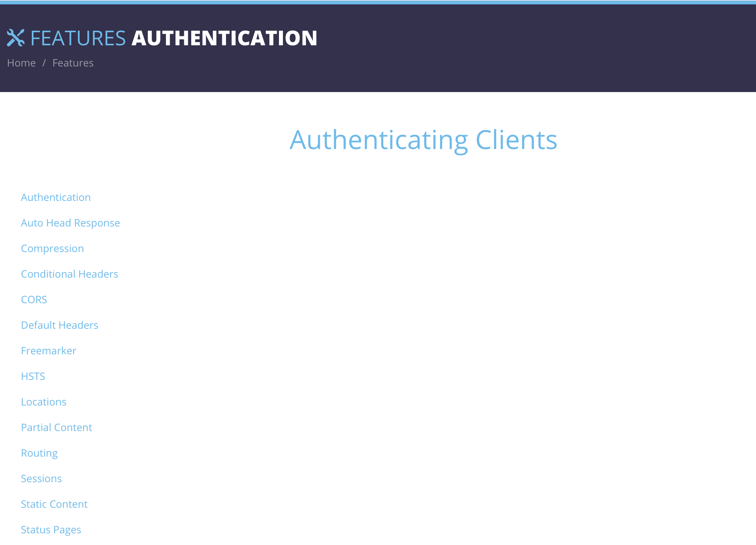Select Locations from the feature list
The image size is (756, 545).
[x=44, y=401]
